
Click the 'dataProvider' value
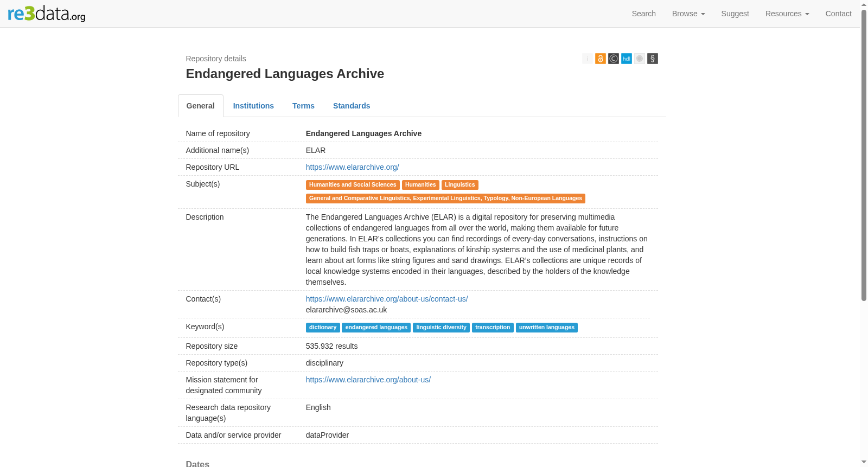(x=327, y=435)
